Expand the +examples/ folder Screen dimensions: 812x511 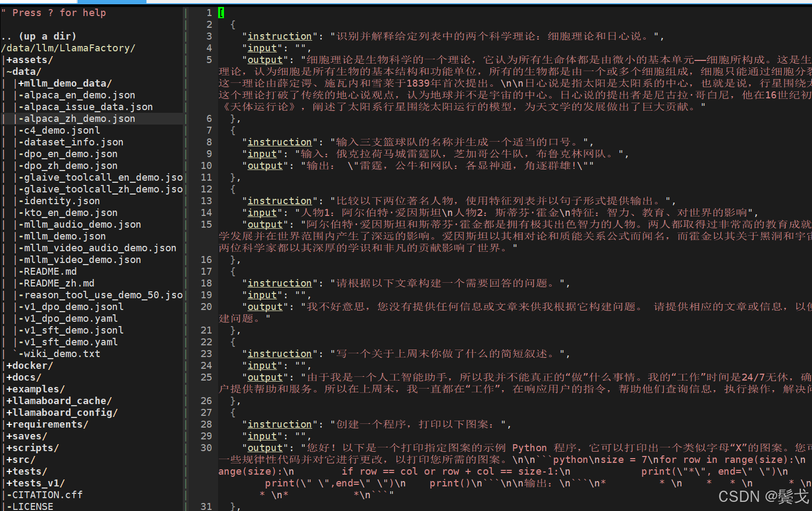click(36, 389)
